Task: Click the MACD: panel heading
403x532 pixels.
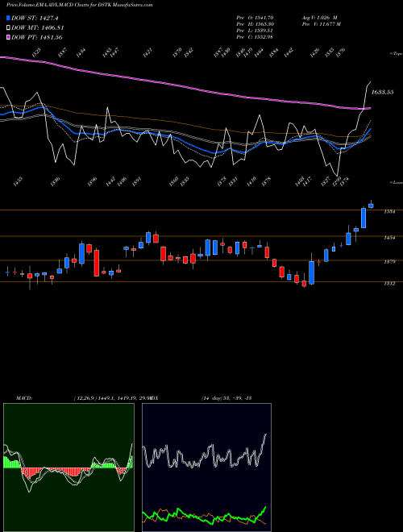Action: click(23, 398)
